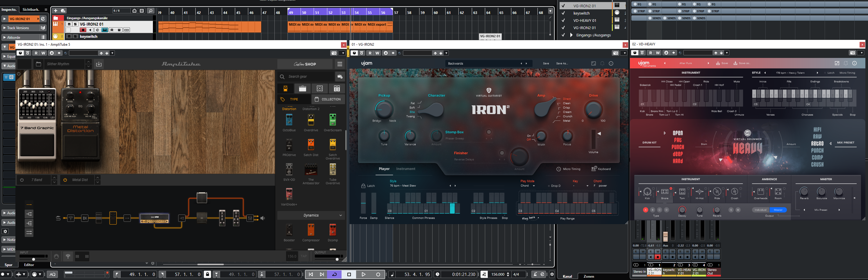Open the 7 Band slot model stepper

(x=54, y=180)
